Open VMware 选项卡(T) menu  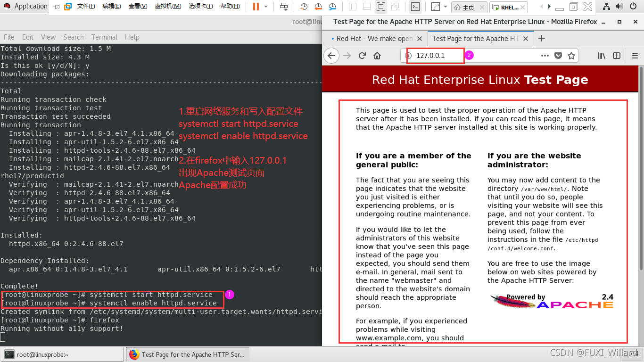point(201,7)
